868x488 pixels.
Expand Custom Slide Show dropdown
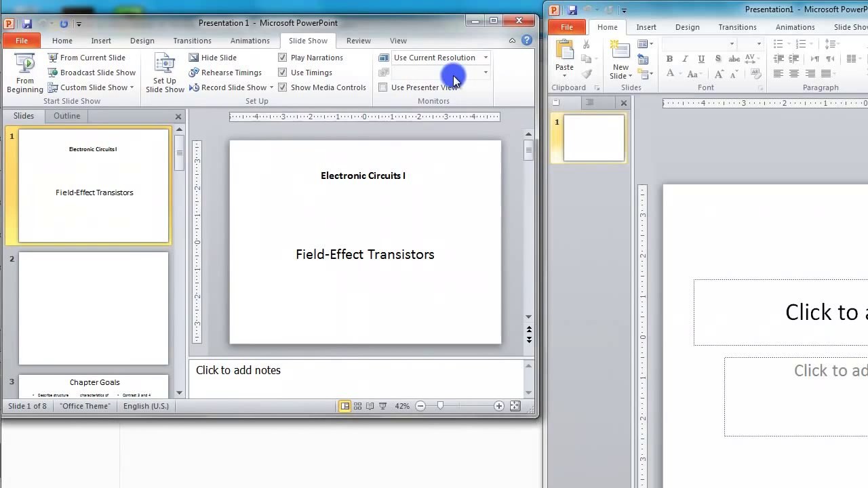132,87
